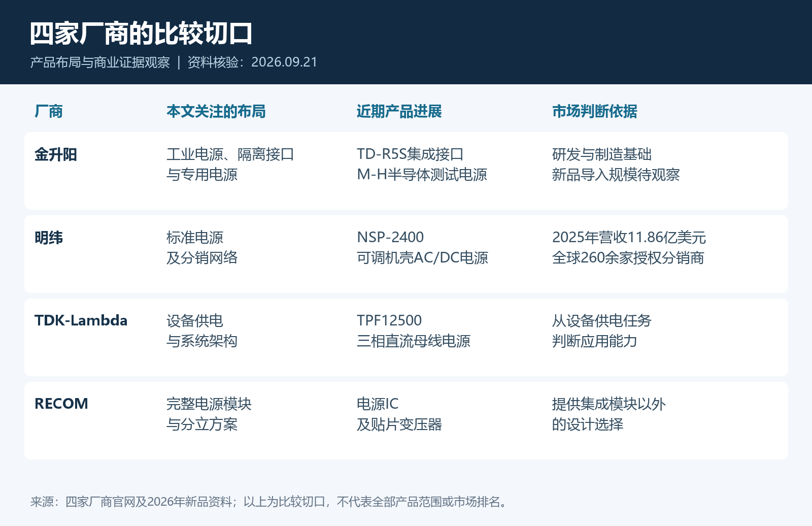
Task: Click the line M-H半导体测试电源
Action: click(422, 175)
